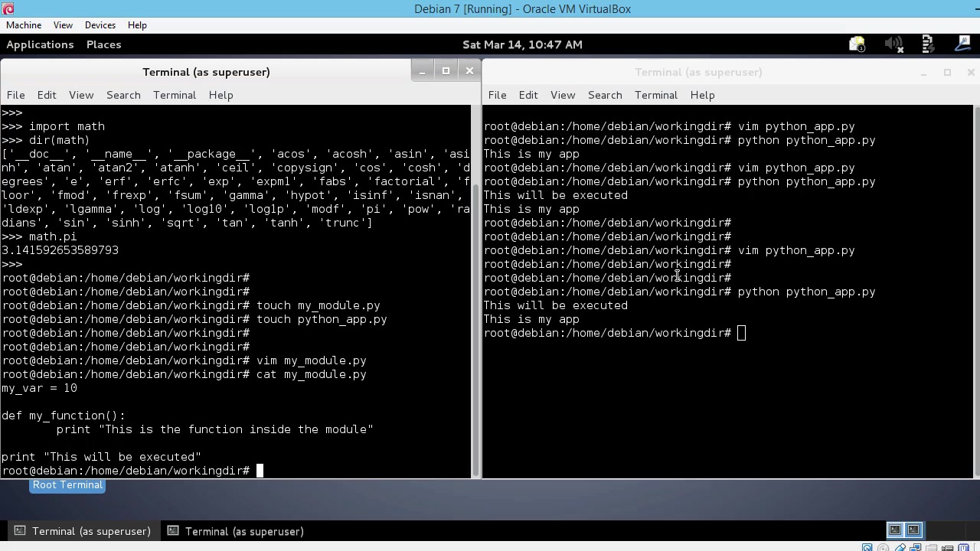Open Search menu in left Terminal
980x551 pixels.
(x=123, y=95)
